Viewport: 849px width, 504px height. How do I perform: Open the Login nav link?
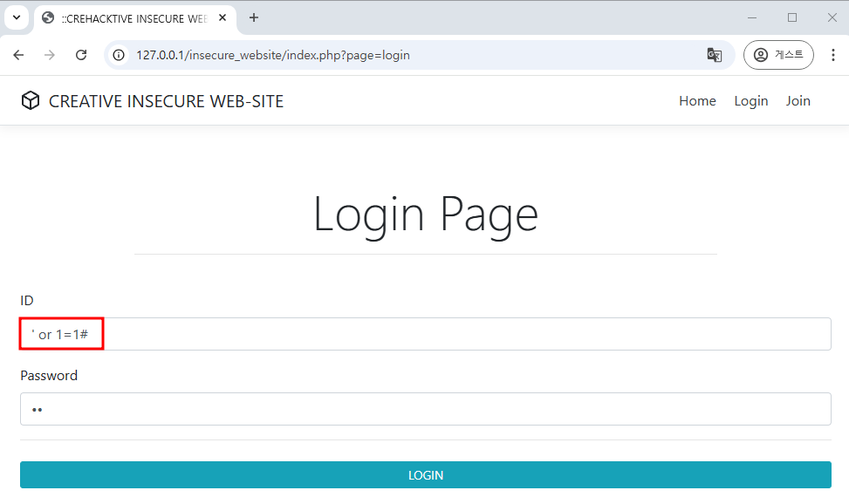[x=751, y=101]
